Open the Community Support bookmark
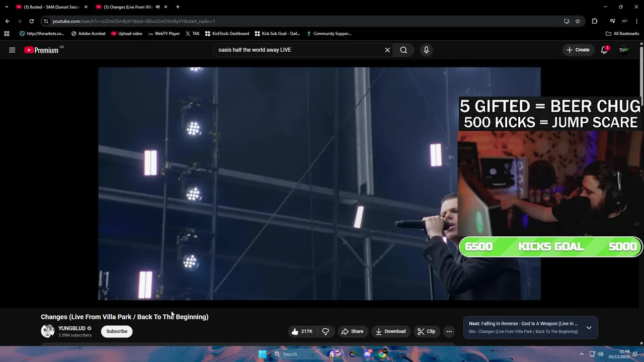644x362 pixels. (329, 34)
